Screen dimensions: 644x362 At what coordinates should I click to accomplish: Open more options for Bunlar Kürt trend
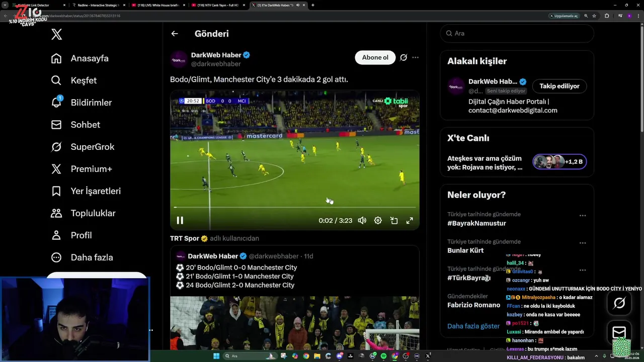click(x=583, y=243)
